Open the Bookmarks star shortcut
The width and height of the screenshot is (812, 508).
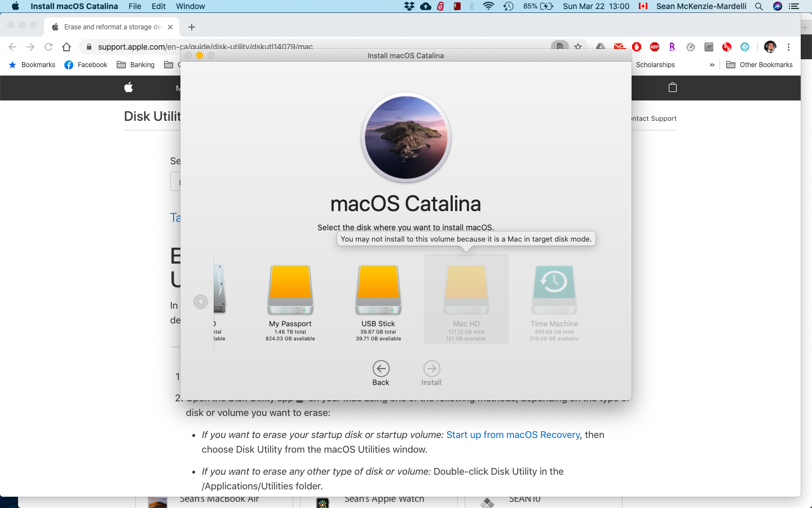[32, 65]
